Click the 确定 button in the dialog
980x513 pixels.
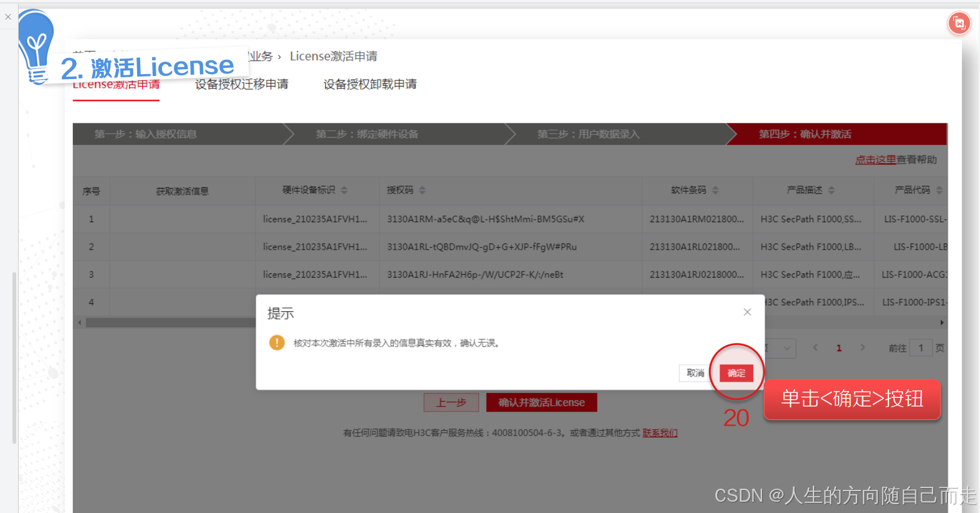[x=736, y=373]
